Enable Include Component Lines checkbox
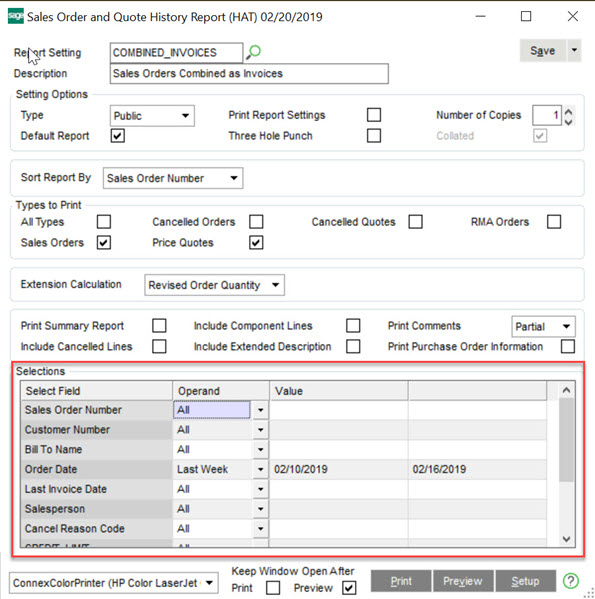This screenshot has width=595, height=599. coord(353,326)
